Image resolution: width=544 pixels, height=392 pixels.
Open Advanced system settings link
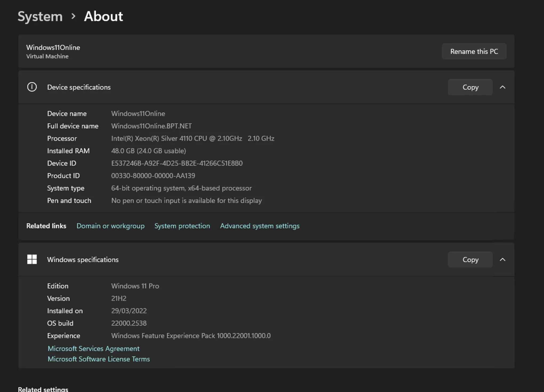pos(260,226)
